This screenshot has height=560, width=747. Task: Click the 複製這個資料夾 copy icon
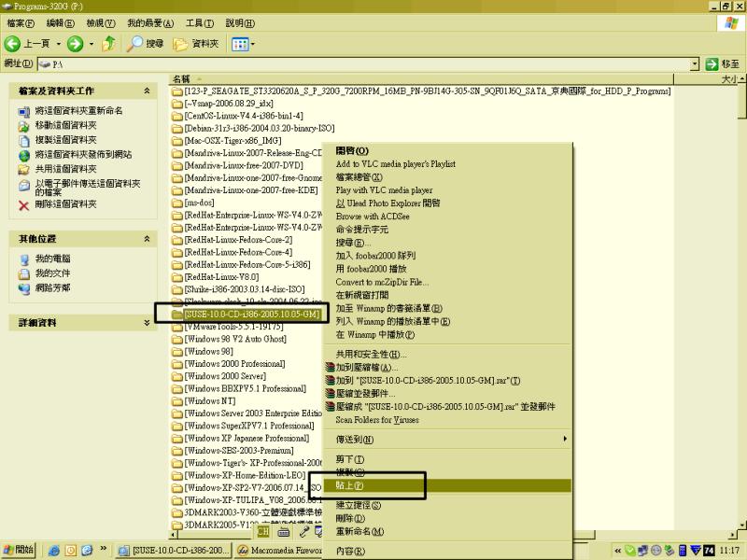[x=24, y=141]
